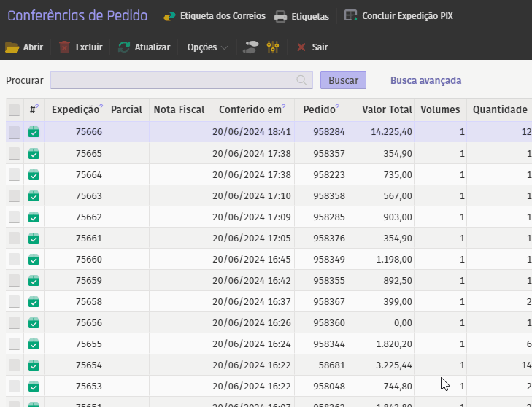Expand the Opções dropdown menu
This screenshot has height=407, width=532.
coord(207,47)
